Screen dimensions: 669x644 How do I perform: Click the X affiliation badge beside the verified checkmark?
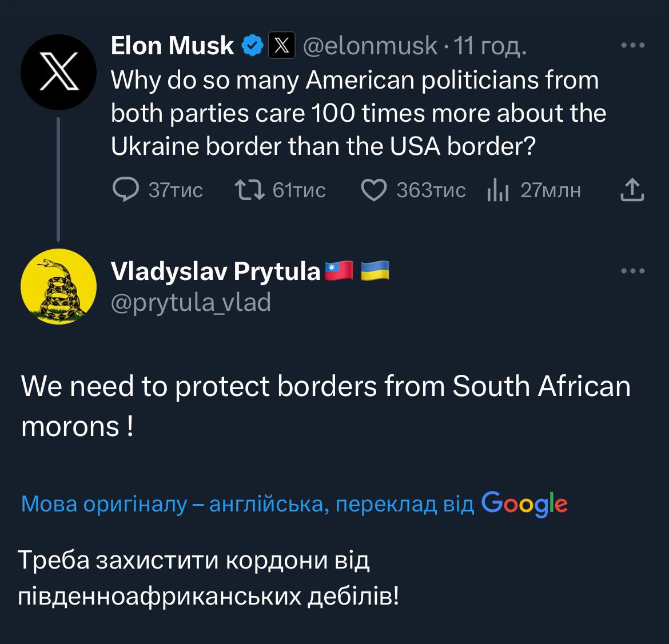coord(282,46)
